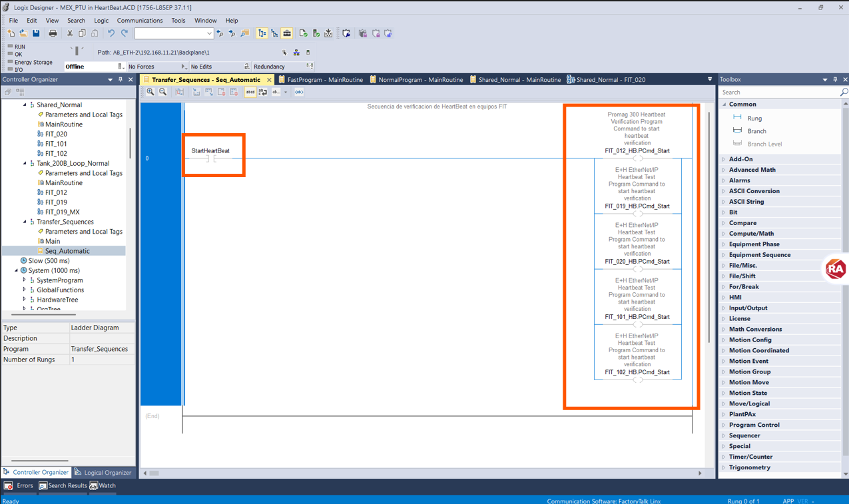Image resolution: width=849 pixels, height=504 pixels.
Task: Select the FIT_020_HB.PCmd_Start coil
Action: click(x=638, y=269)
